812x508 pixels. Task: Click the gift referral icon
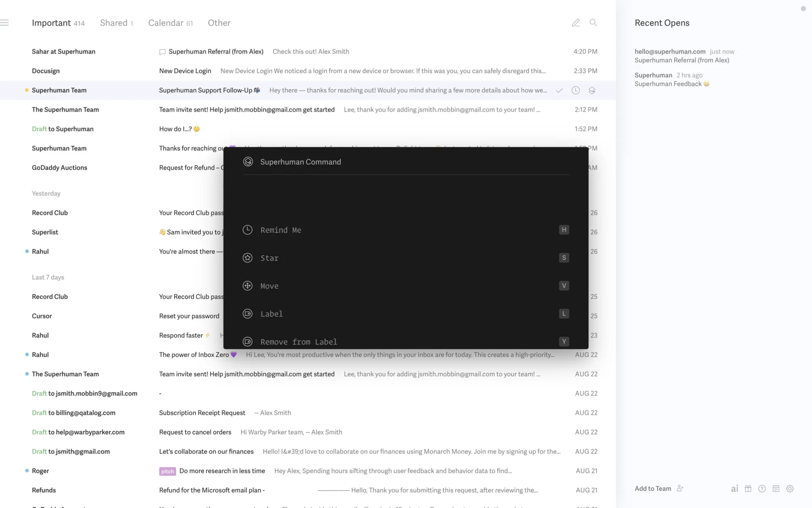748,489
